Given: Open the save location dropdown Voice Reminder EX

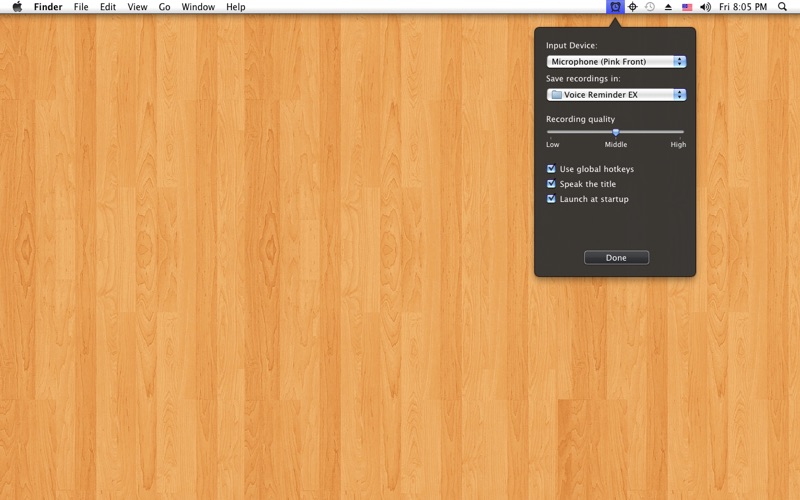Looking at the screenshot, I should [616, 95].
